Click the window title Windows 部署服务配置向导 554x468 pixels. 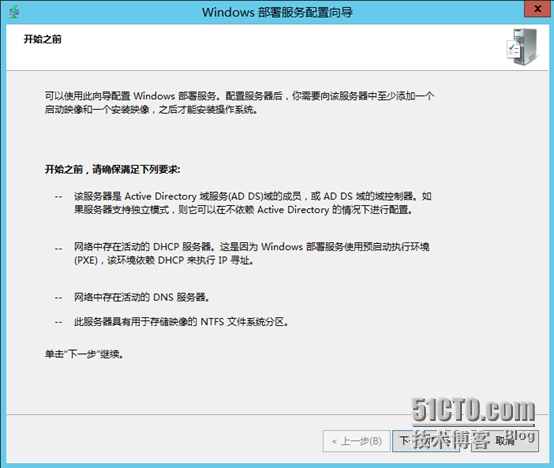(x=277, y=12)
